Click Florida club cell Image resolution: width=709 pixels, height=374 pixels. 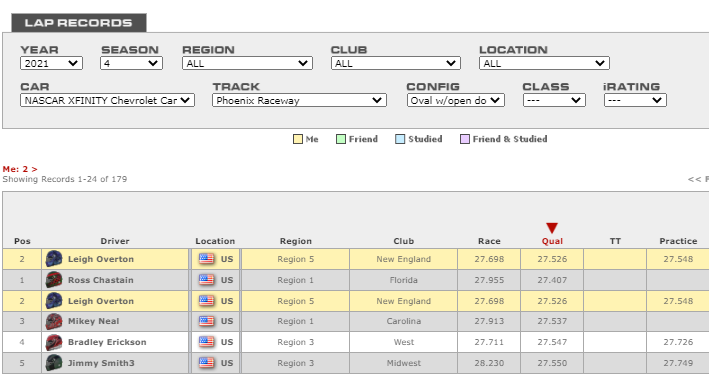[x=404, y=280]
